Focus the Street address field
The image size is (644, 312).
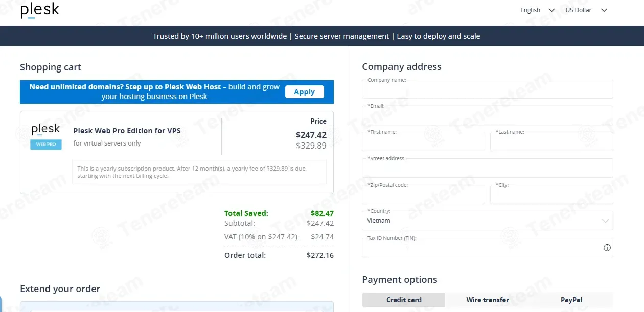pos(487,168)
